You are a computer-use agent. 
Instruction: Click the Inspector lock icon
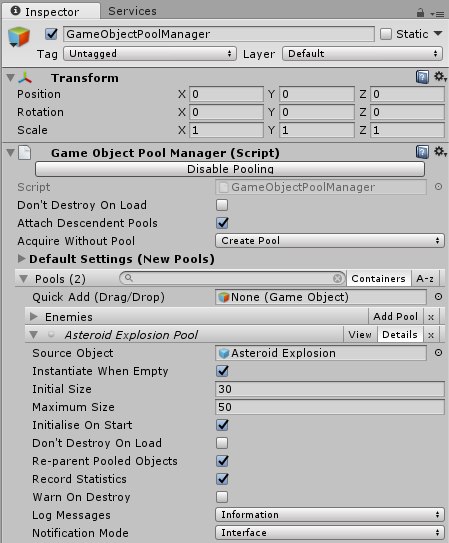click(x=420, y=13)
